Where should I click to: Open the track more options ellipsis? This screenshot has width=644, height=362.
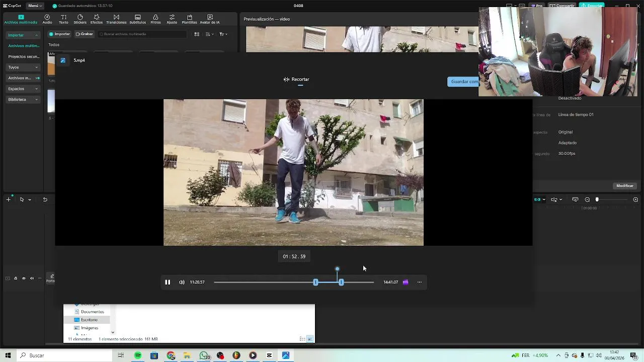pyautogui.click(x=40, y=278)
